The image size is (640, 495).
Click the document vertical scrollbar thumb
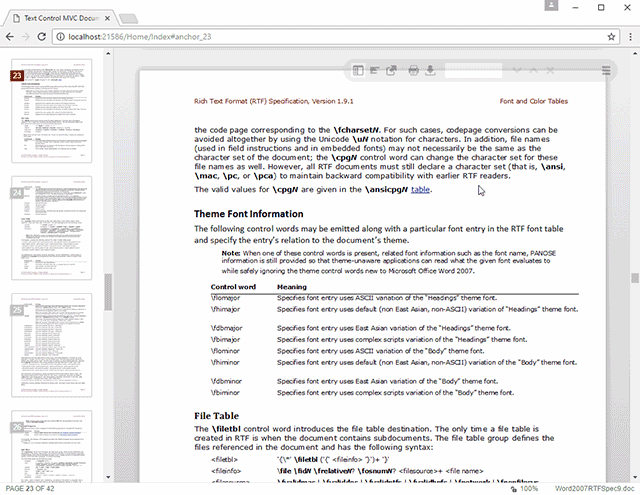point(635,278)
